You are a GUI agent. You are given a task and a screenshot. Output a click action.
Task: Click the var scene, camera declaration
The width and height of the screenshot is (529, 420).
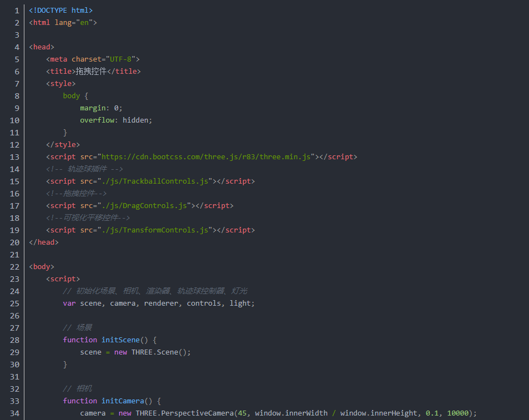coord(159,303)
